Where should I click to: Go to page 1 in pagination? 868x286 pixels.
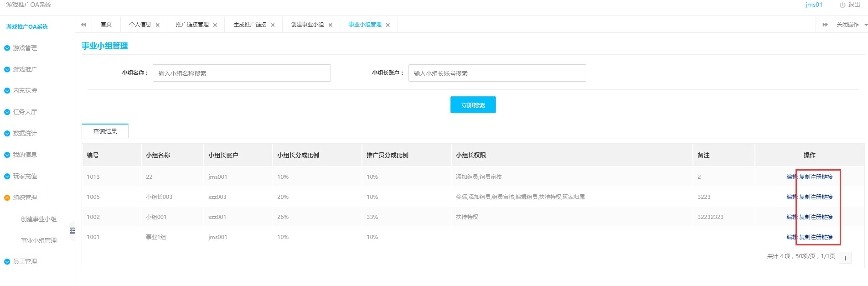(845, 258)
